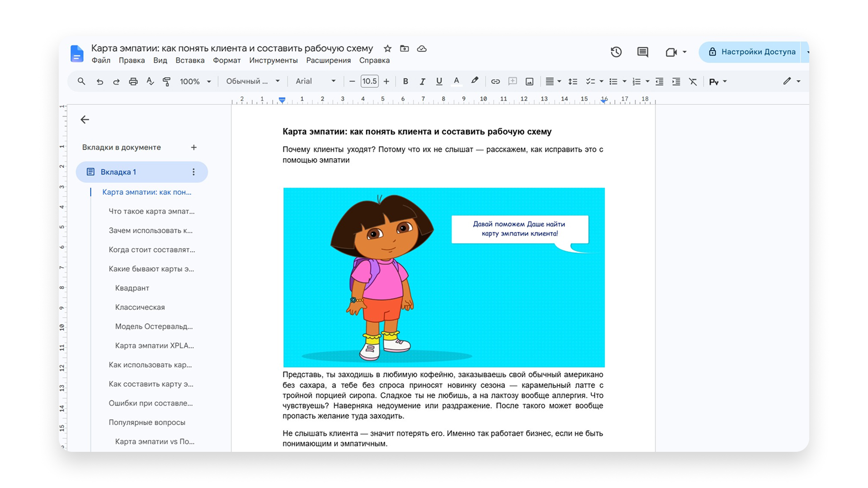Open the Arial font dropdown
Screen dimensions: 868x488
(316, 81)
